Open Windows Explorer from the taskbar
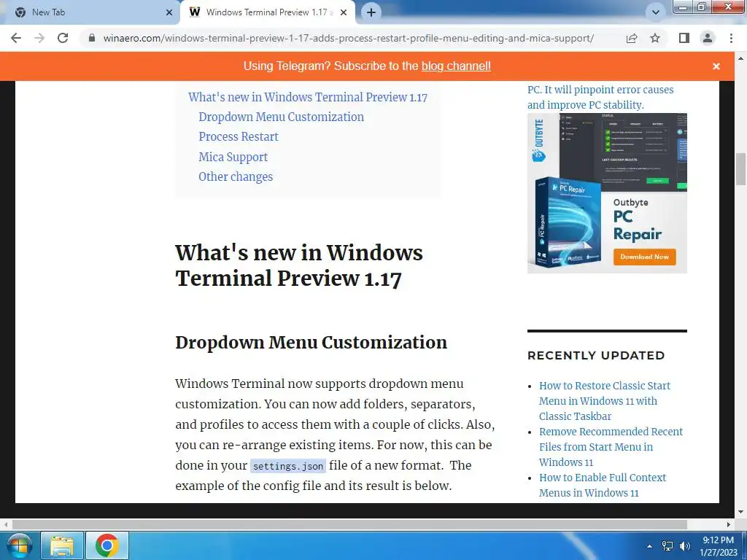Screen dimensions: 747x560 (x=62, y=545)
